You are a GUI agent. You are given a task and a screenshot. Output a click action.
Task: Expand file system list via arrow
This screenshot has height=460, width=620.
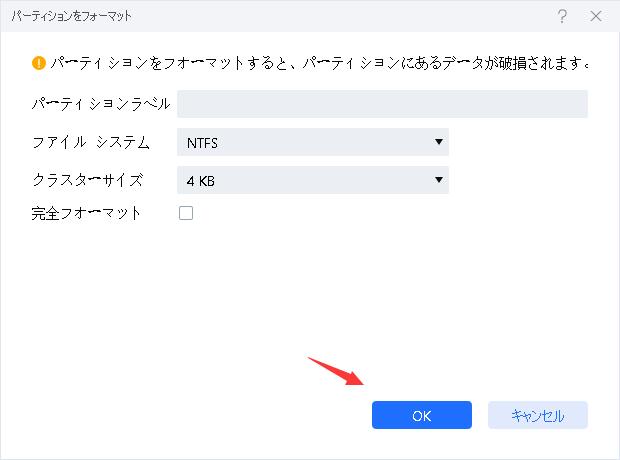pyautogui.click(x=439, y=142)
